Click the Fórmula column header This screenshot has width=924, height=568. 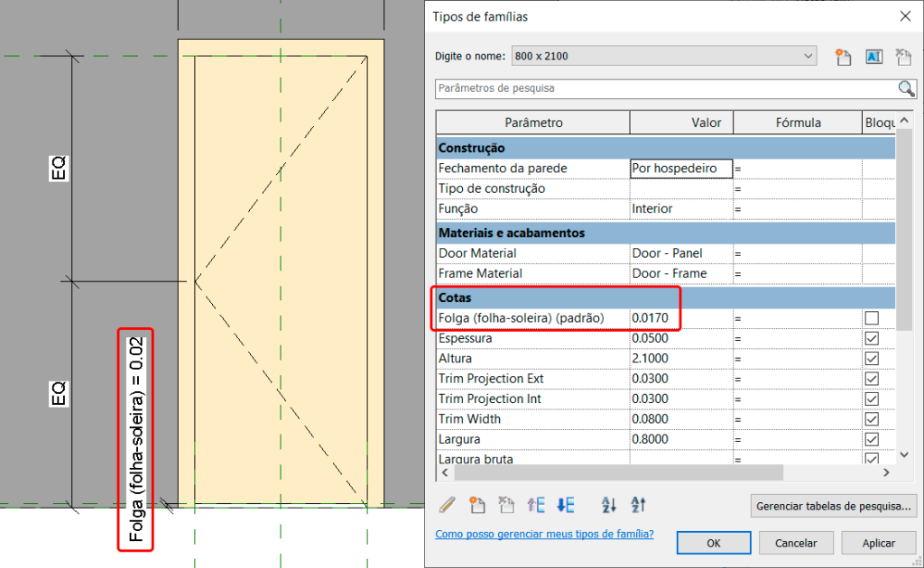(798, 123)
